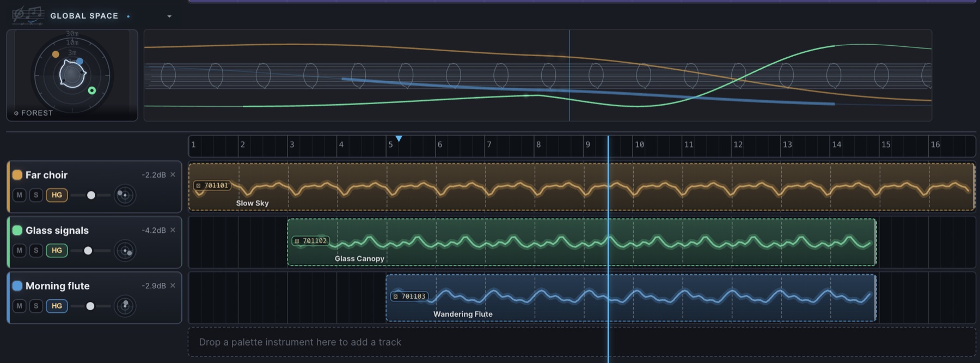Select the Slow Sky clip
The image size is (980, 363).
(581, 187)
